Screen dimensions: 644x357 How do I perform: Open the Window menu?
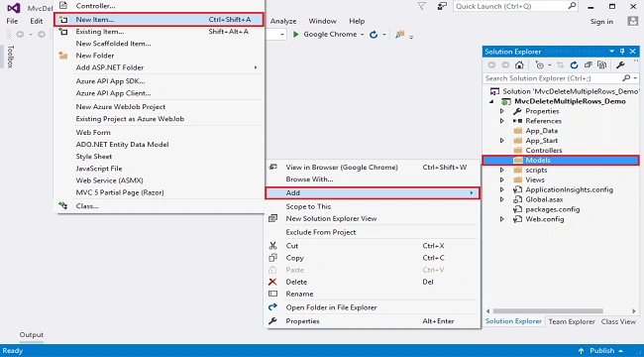click(322, 22)
